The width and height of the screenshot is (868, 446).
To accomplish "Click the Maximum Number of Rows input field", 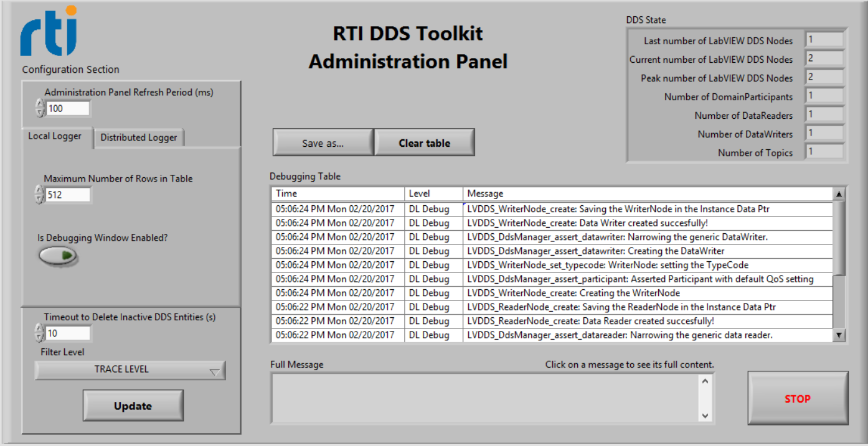I will [x=68, y=195].
